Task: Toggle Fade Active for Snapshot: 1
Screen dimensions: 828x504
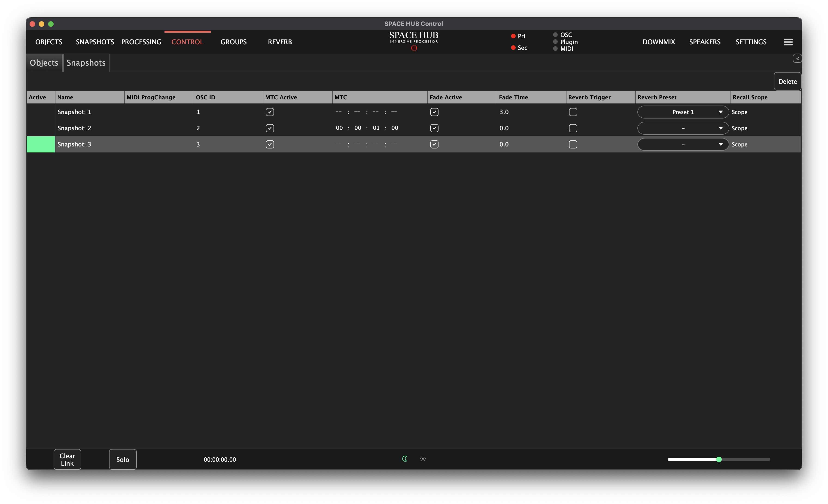Action: [x=434, y=112]
